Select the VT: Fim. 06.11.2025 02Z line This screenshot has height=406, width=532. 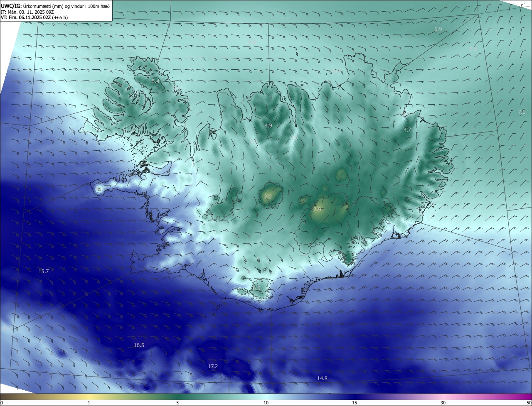pyautogui.click(x=34, y=17)
